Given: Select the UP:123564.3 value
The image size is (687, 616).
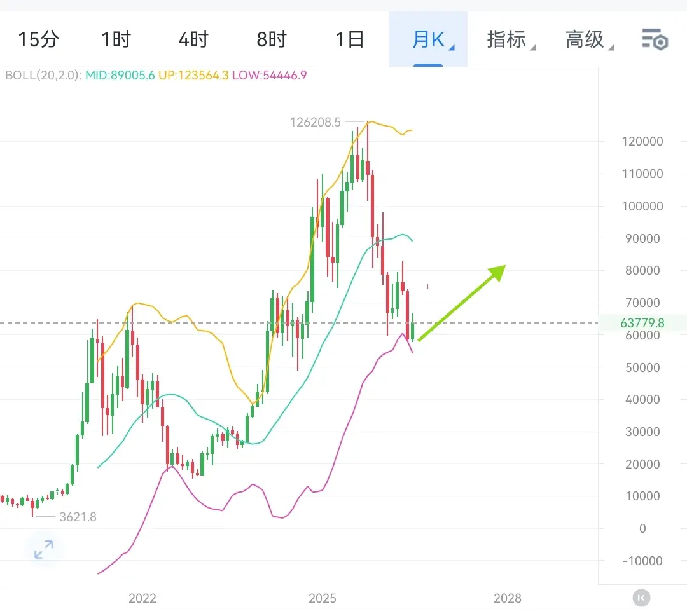Looking at the screenshot, I should pos(193,75).
